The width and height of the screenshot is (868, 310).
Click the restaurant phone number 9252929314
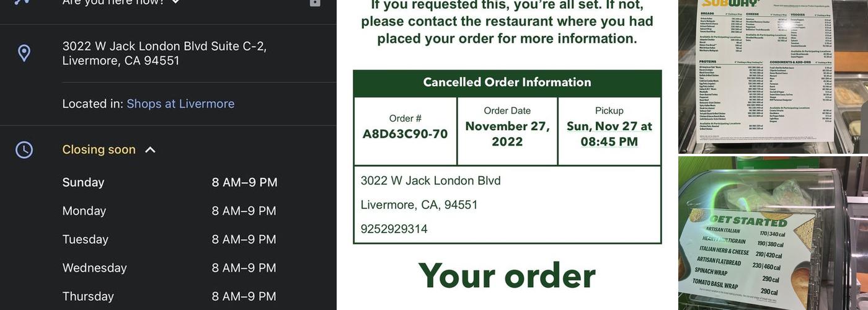[394, 229]
